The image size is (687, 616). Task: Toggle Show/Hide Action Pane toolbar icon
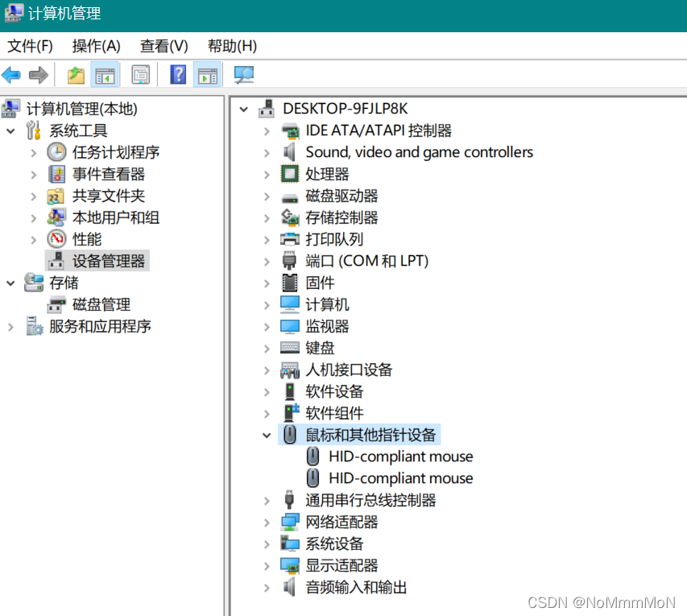pyautogui.click(x=208, y=75)
